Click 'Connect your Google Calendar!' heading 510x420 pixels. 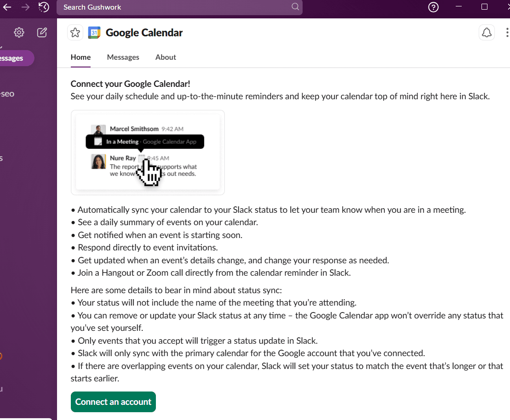click(x=131, y=84)
